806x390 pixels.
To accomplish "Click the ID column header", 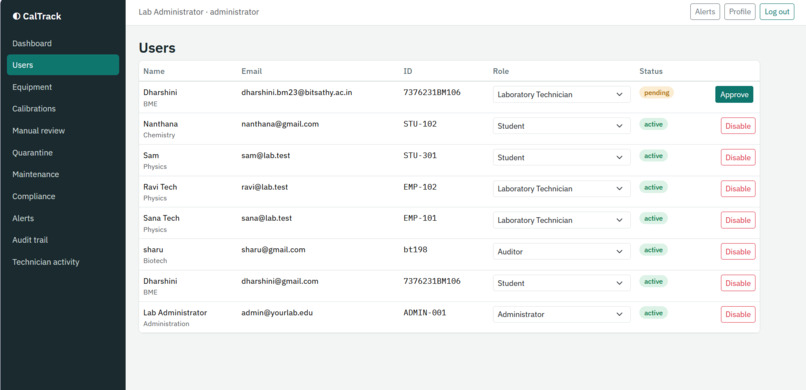I will pos(408,71).
